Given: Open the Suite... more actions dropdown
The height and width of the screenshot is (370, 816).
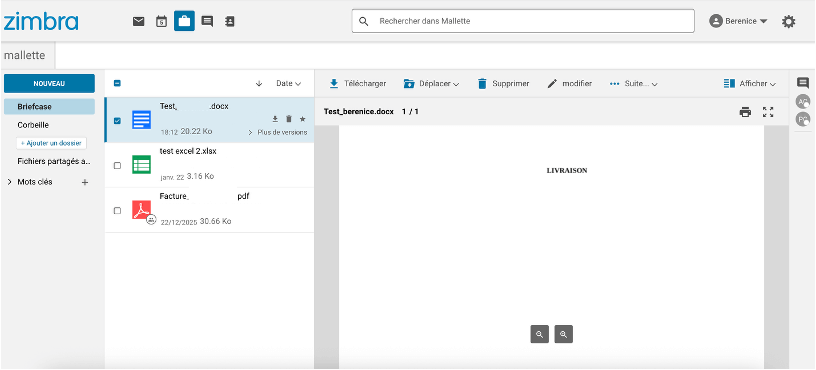Looking at the screenshot, I should 633,84.
